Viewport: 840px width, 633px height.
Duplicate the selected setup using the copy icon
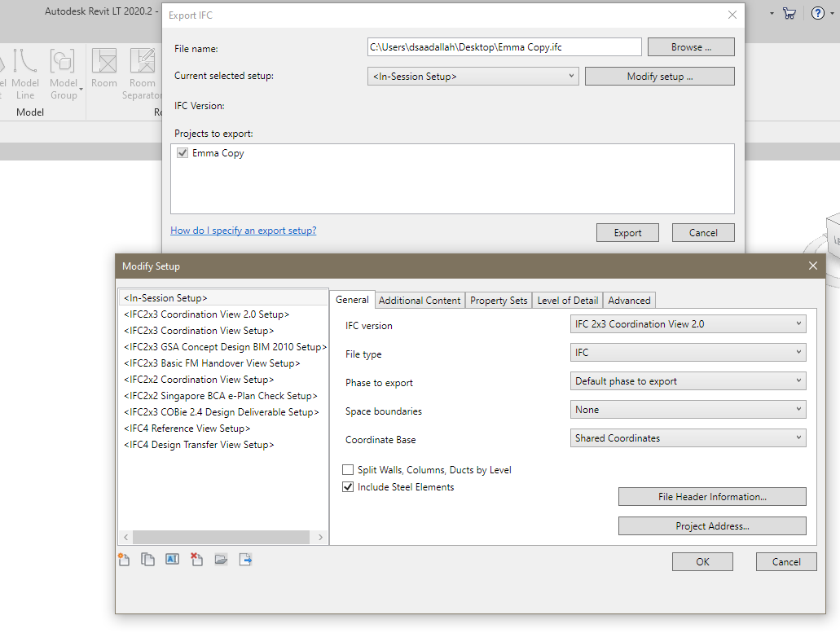148,559
